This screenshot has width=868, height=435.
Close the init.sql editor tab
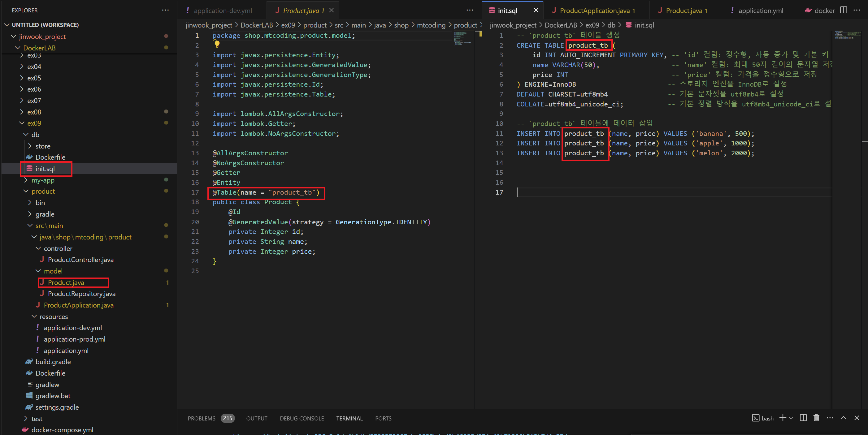536,10
